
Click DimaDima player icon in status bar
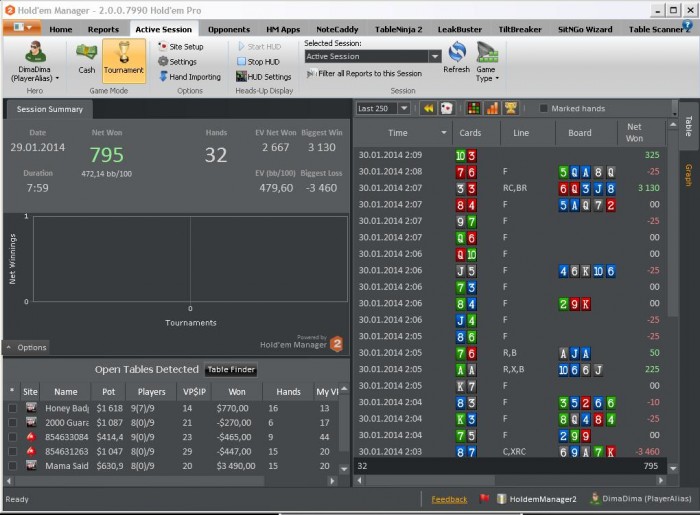[594, 498]
